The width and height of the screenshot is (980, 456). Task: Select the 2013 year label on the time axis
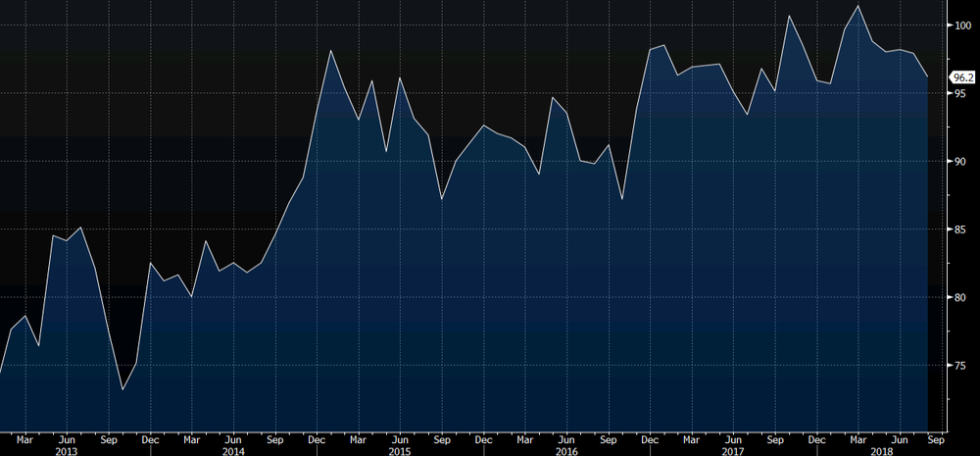(x=66, y=449)
